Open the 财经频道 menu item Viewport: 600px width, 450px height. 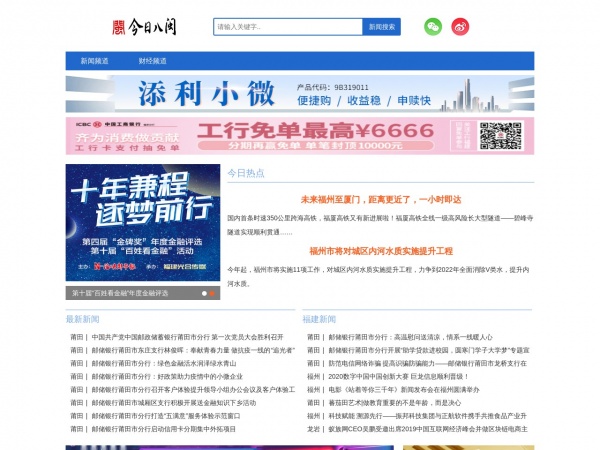[x=153, y=61]
